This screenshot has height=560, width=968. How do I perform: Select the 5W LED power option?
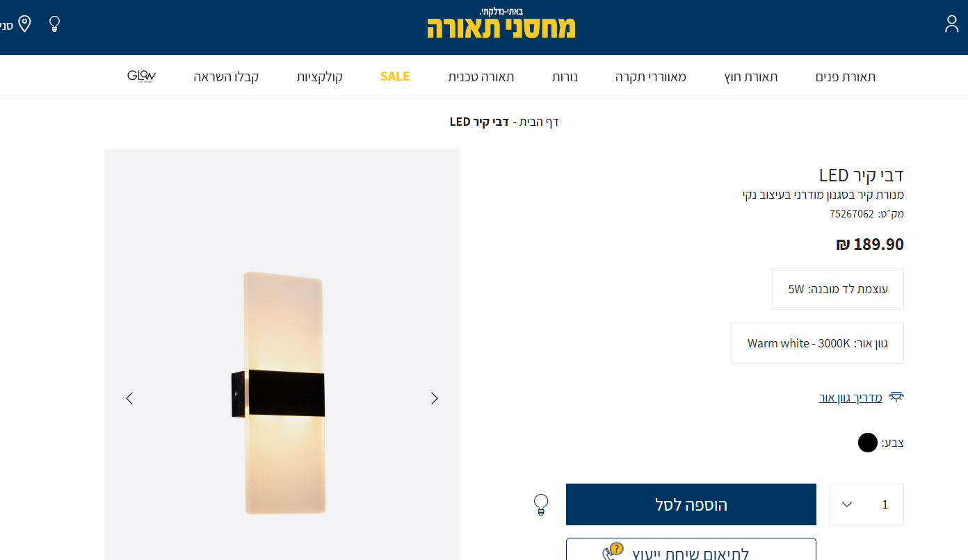[x=838, y=289]
